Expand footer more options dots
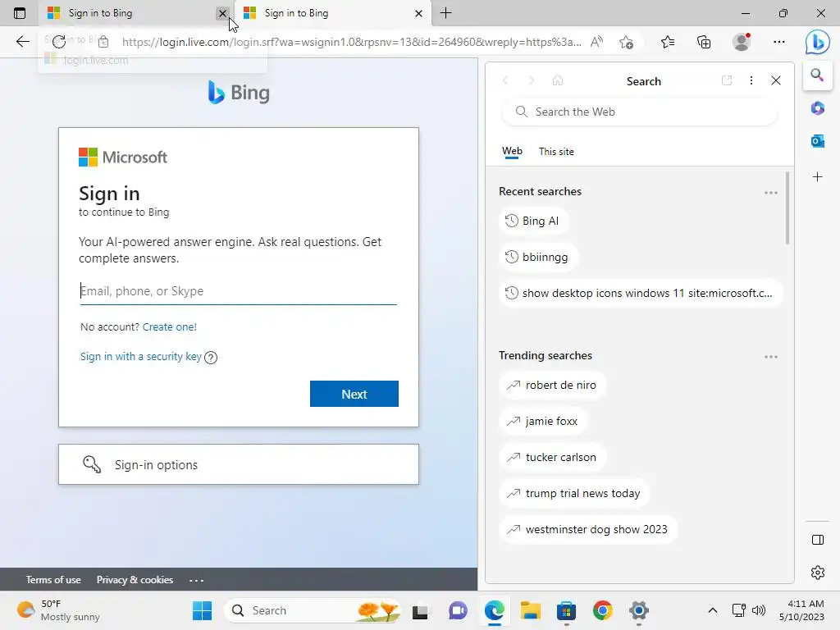Image resolution: width=840 pixels, height=630 pixels. 196,580
